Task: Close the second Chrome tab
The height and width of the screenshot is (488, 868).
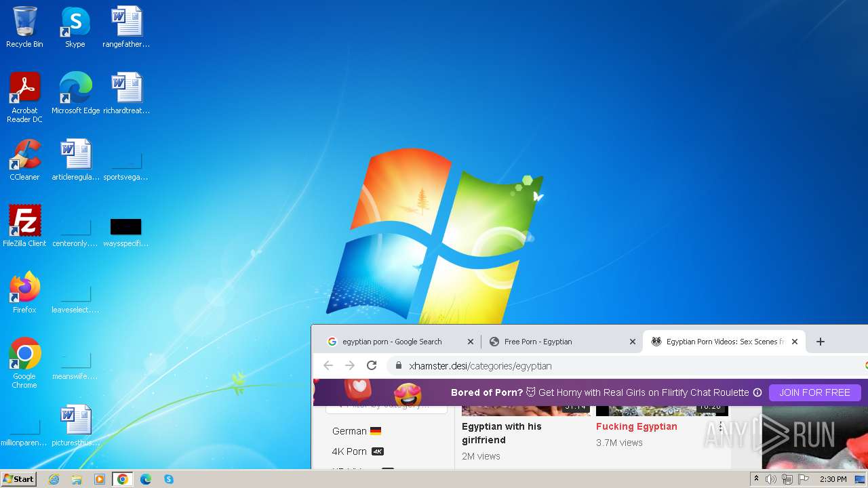Action: pos(633,342)
